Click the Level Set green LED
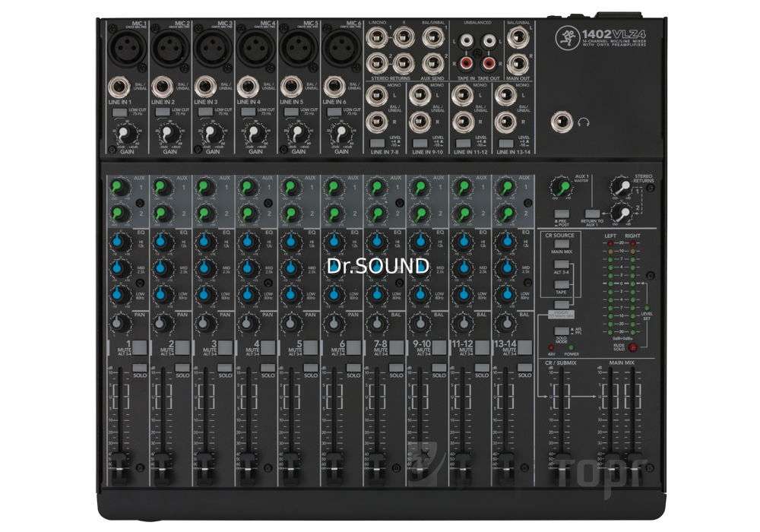 (x=647, y=308)
